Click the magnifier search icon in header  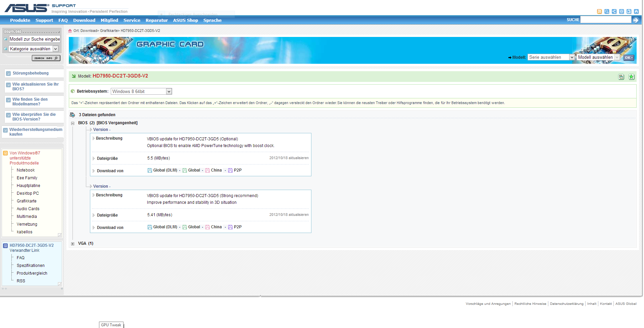[607, 11]
